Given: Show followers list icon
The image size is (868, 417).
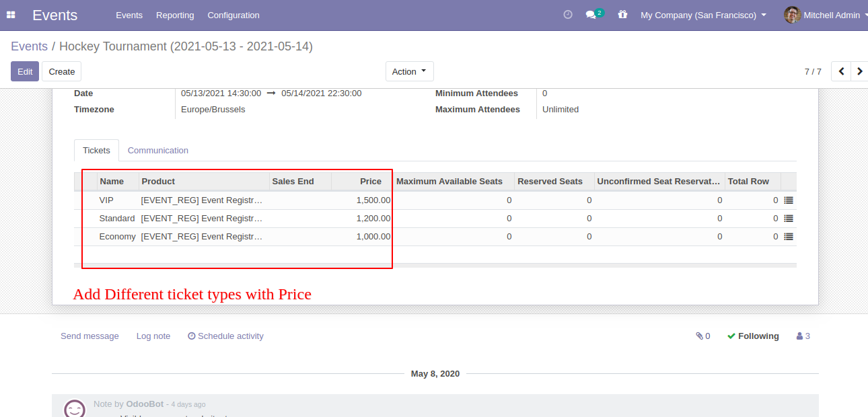Looking at the screenshot, I should click(803, 336).
